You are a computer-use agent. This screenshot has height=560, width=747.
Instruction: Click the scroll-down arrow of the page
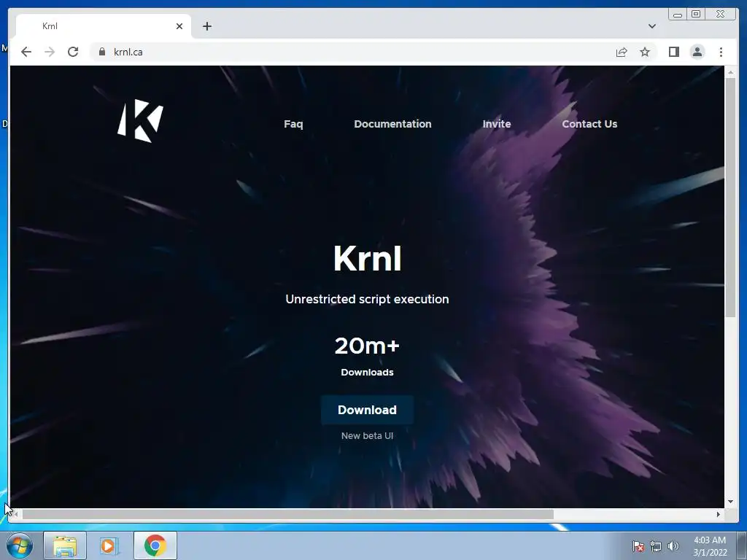(x=729, y=502)
